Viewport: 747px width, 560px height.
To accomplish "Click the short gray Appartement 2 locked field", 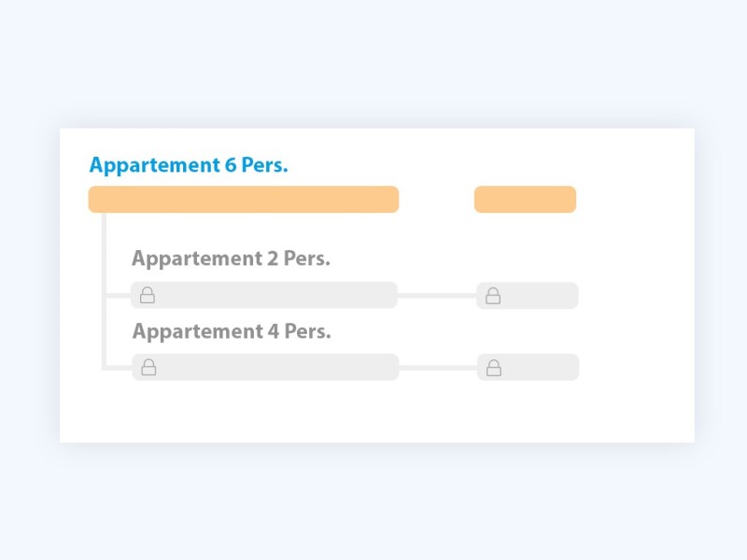I will 536,296.
